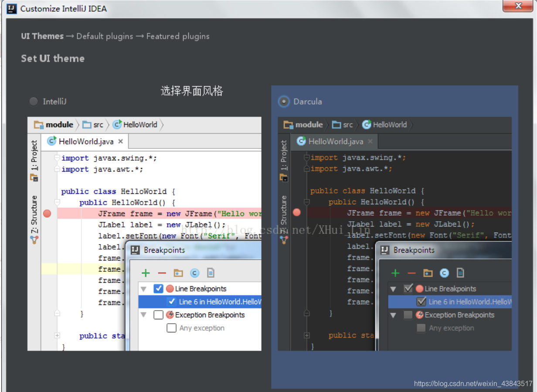Open 1: Project side tab in Darcula preview
The image size is (537, 392).
[x=284, y=155]
